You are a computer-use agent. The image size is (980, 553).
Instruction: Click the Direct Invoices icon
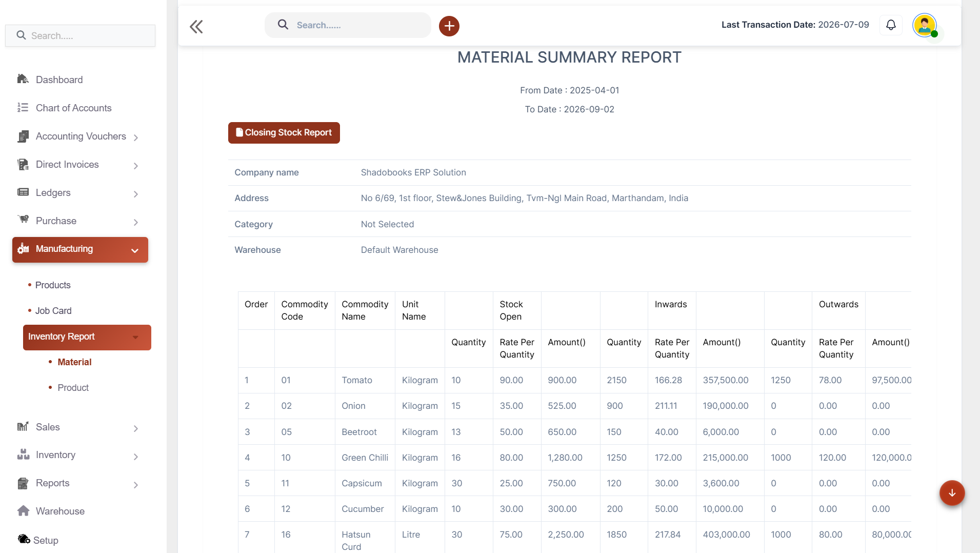[x=23, y=164]
